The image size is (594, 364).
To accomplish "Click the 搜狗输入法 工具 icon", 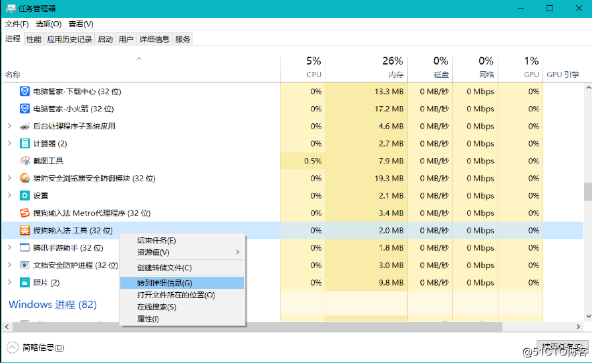I will [x=24, y=230].
